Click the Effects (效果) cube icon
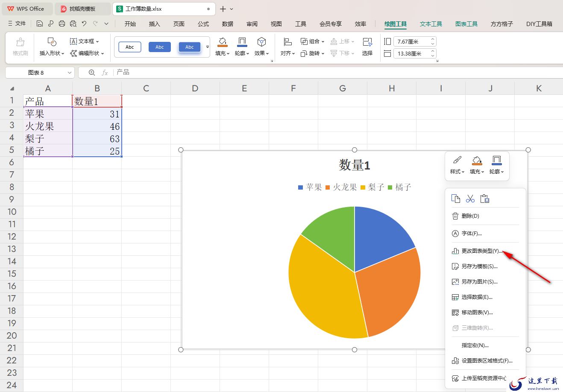This screenshot has width=563, height=392. 261,42
